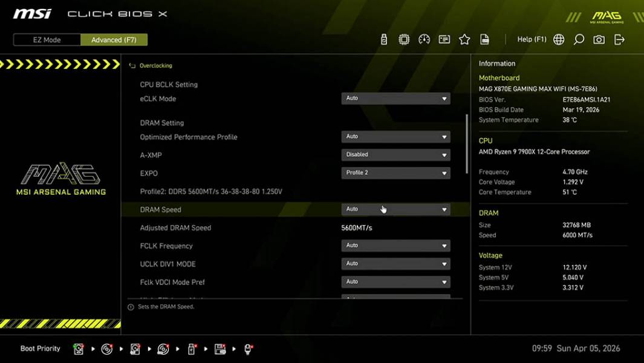Open Help with the Help (F1) button
Screen dimensions: 644x363
(531, 39)
